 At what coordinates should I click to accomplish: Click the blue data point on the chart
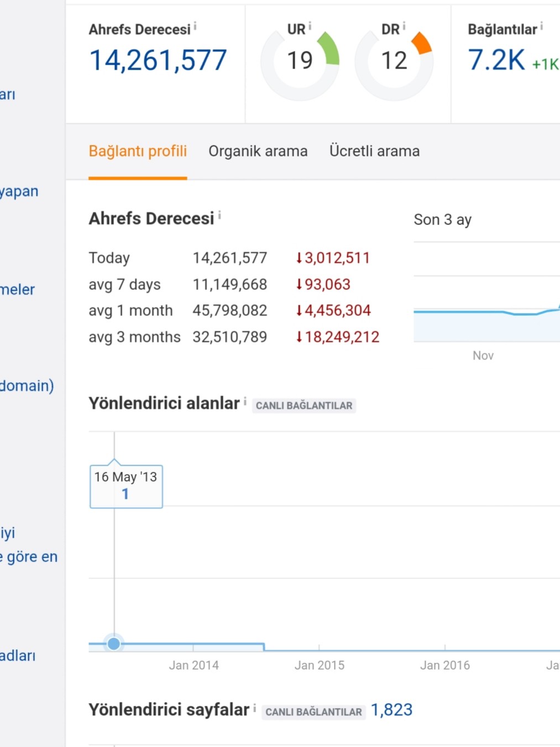[114, 644]
